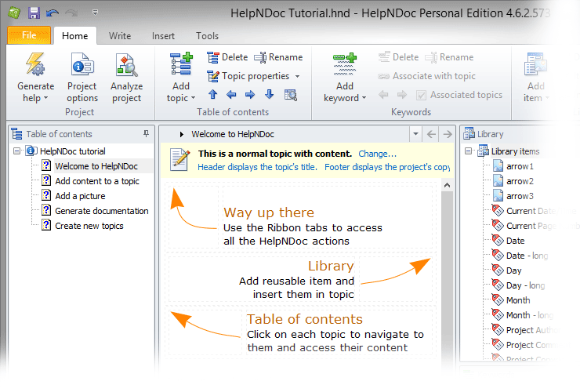The height and width of the screenshot is (392, 580).
Task: Expand the breadcrumb triangle before Welcome to HelpNDoc
Action: coord(182,134)
